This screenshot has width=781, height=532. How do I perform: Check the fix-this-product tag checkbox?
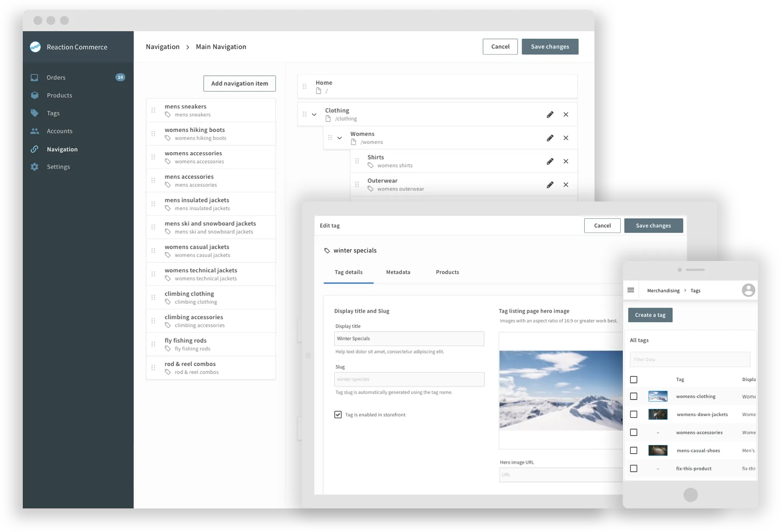(634, 468)
